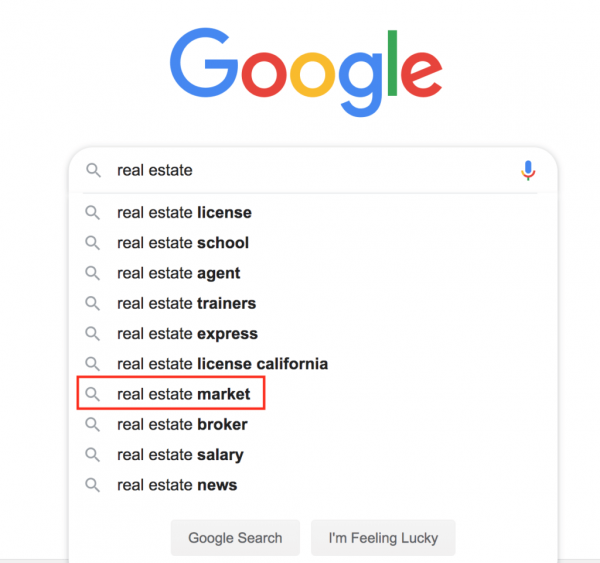Click the highlighted "real estate market" suggestion

pos(183,394)
